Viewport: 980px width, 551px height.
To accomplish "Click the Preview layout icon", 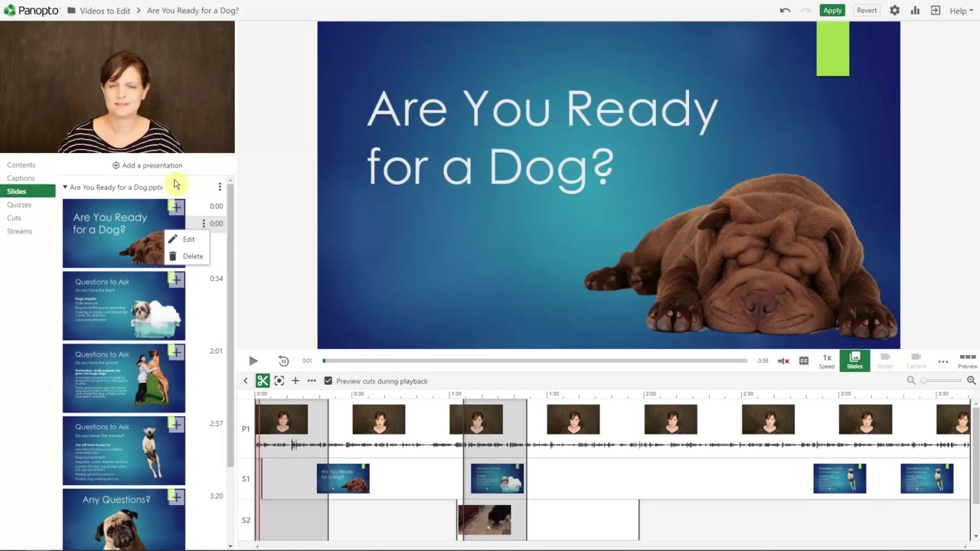I will point(968,361).
